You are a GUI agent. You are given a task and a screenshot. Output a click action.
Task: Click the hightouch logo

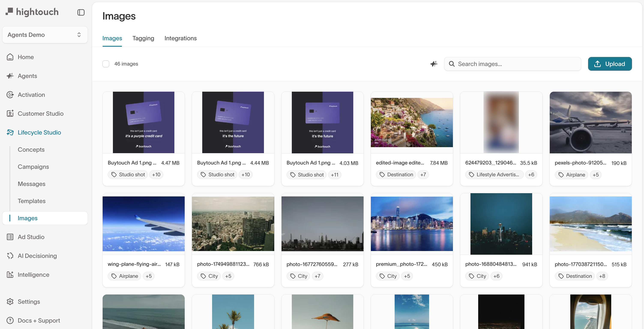coord(32,12)
